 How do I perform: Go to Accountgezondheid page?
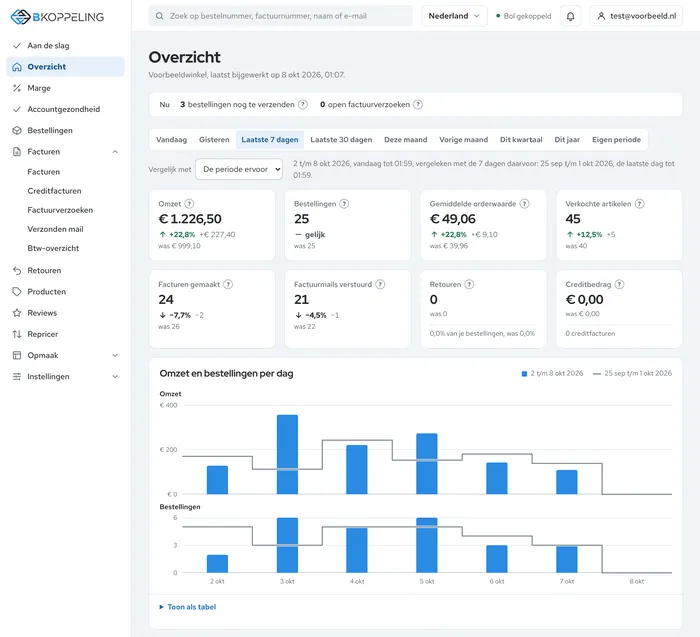65,109
